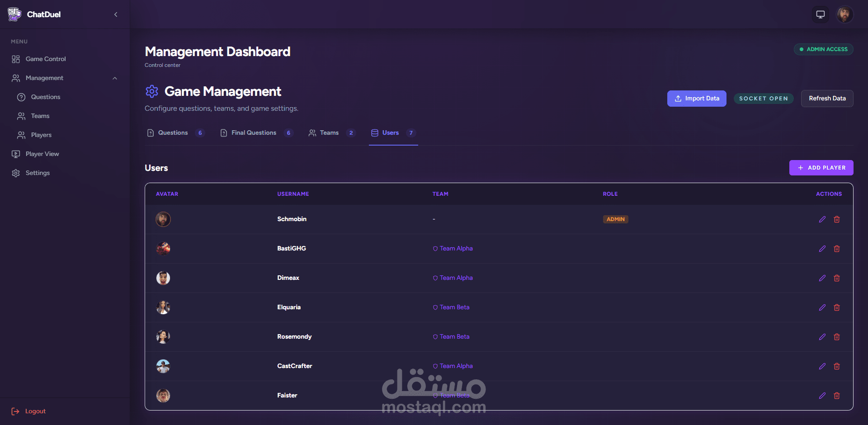Click the Import Data button
868x425 pixels.
[x=697, y=99]
